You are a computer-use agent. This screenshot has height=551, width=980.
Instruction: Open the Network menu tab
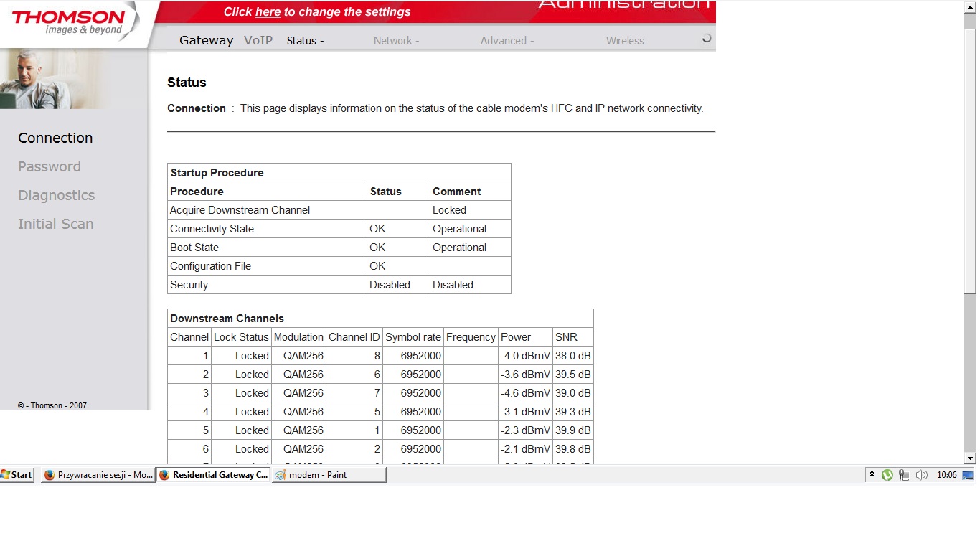396,41
